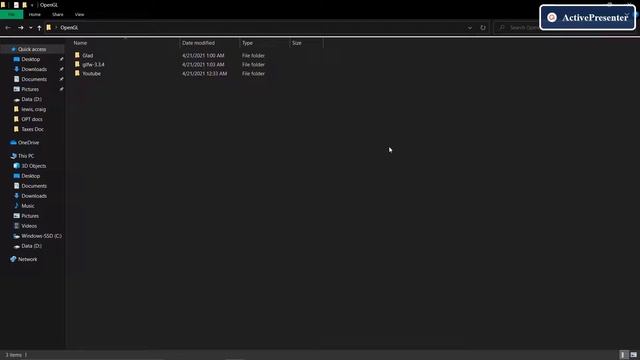The height and width of the screenshot is (360, 640).
Task: Switch to Details view in status bar
Action: pos(623,355)
